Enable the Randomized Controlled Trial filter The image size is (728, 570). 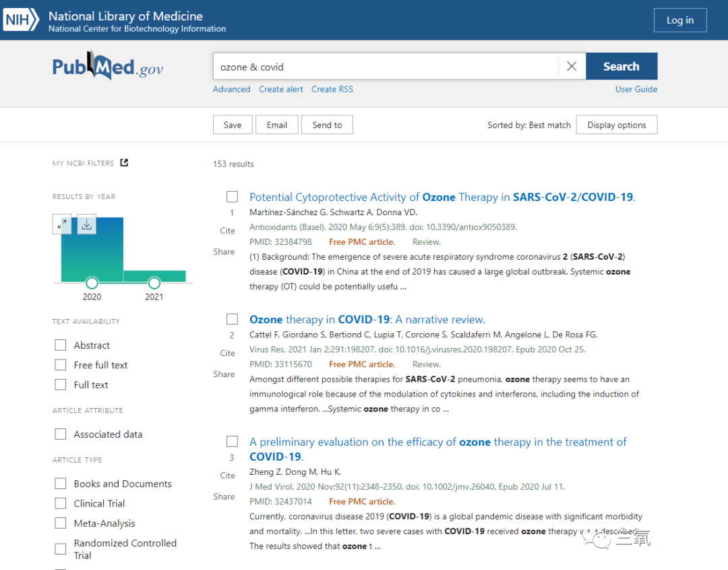(x=61, y=549)
